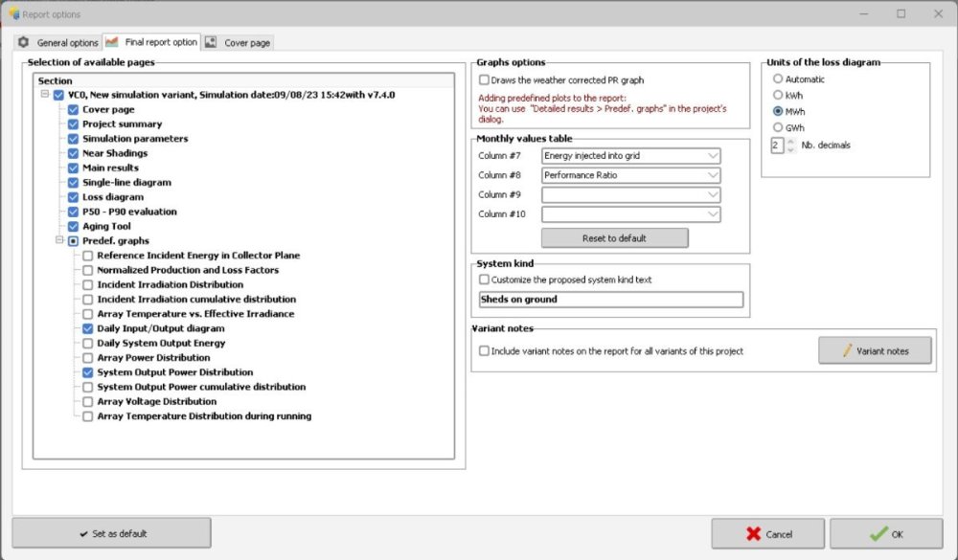
Task: Click the Set as default button
Action: [112, 534]
